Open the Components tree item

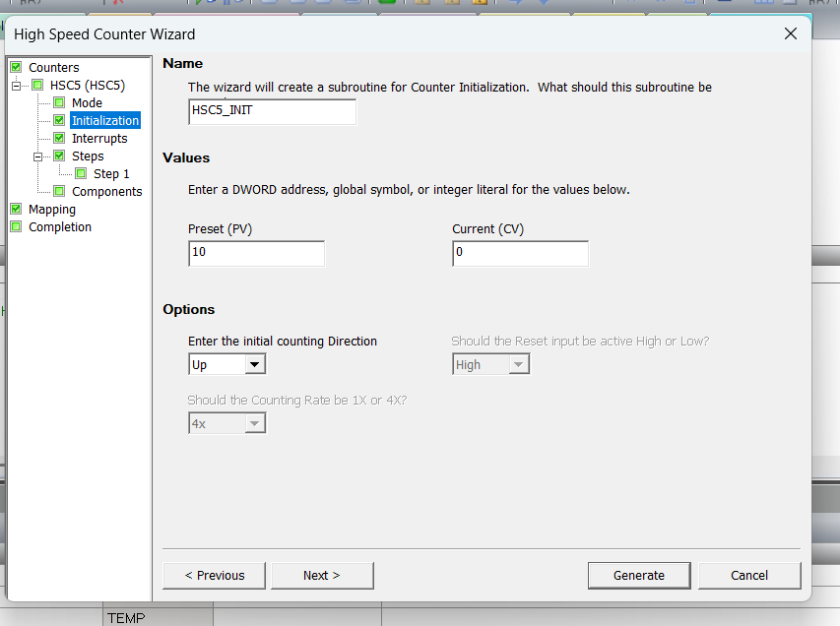pyautogui.click(x=106, y=191)
